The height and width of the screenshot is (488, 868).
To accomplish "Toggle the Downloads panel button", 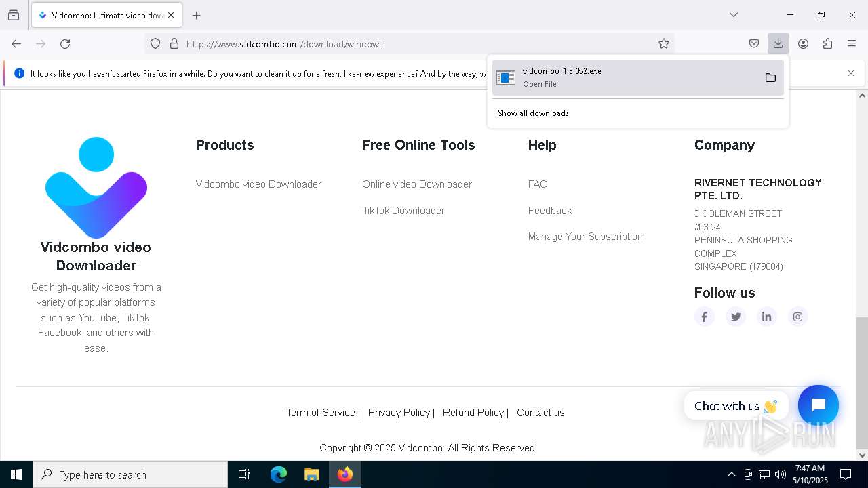I will pos(778,44).
